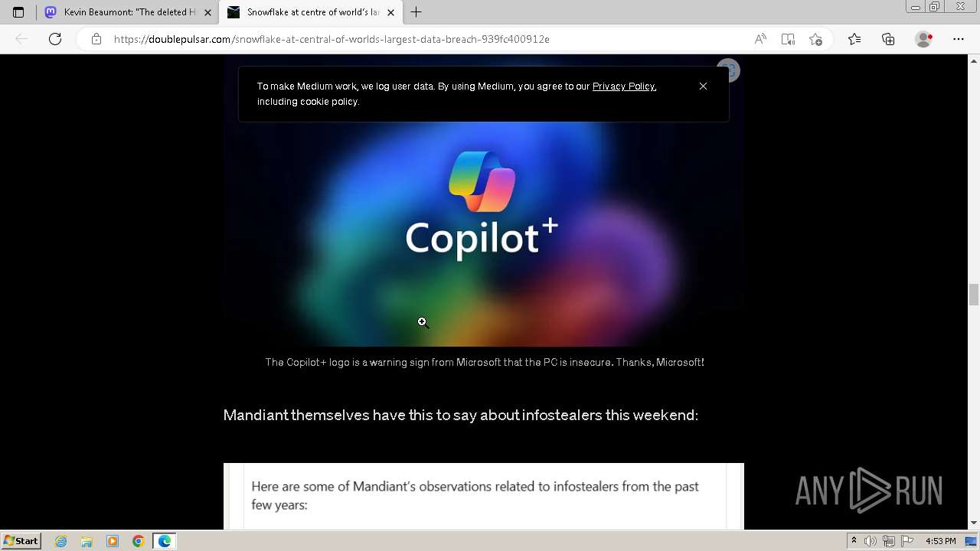Screen dimensions: 980x551
Task: Select the Snowflake data breach tab
Action: [x=310, y=12]
